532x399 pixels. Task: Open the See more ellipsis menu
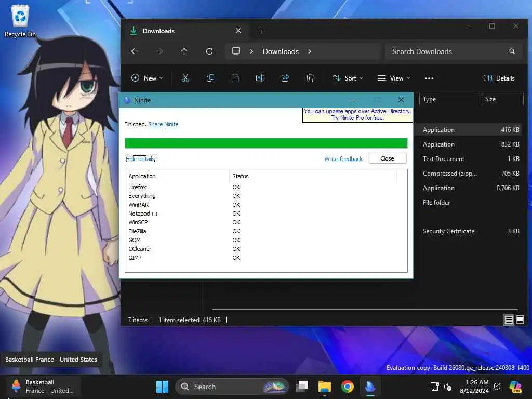(429, 78)
